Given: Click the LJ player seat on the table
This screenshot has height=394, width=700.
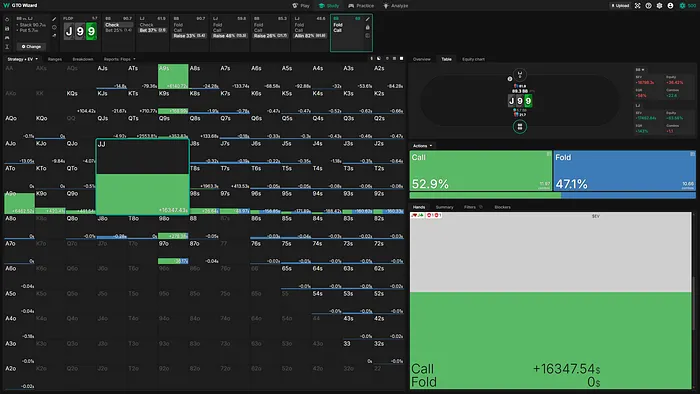Looking at the screenshot, I should point(520,75).
